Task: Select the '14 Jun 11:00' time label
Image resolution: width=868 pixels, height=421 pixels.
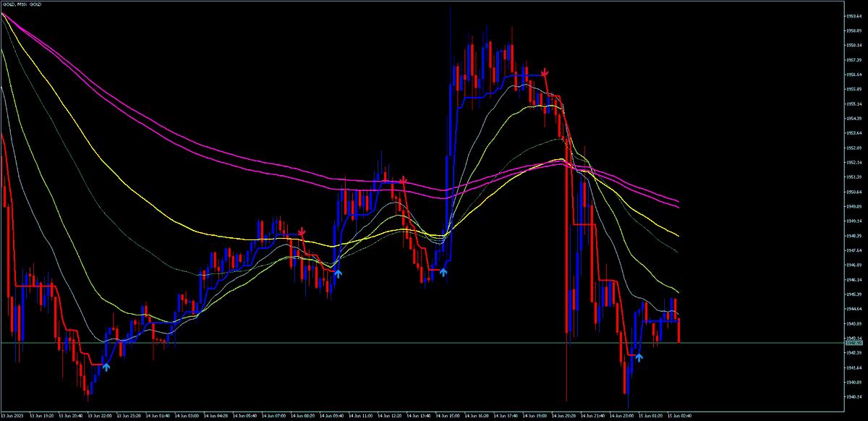Action: click(361, 416)
